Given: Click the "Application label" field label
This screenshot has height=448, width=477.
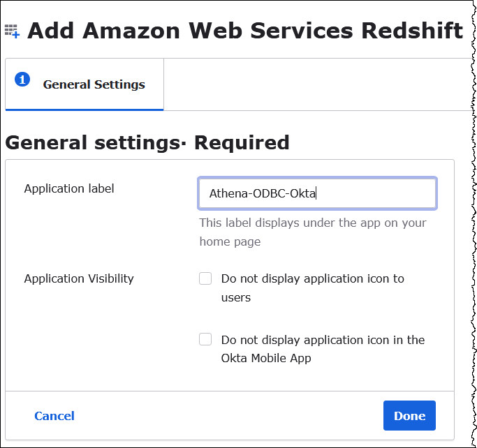Looking at the screenshot, I should tap(69, 188).
